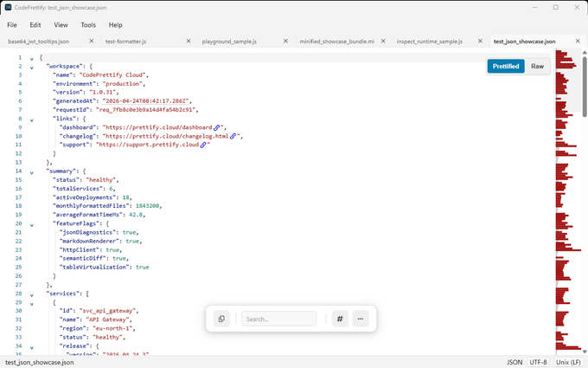Screen dimensions: 588x368
Task: Click the averageFormatTimeMs value 42.8
Action: pos(136,215)
